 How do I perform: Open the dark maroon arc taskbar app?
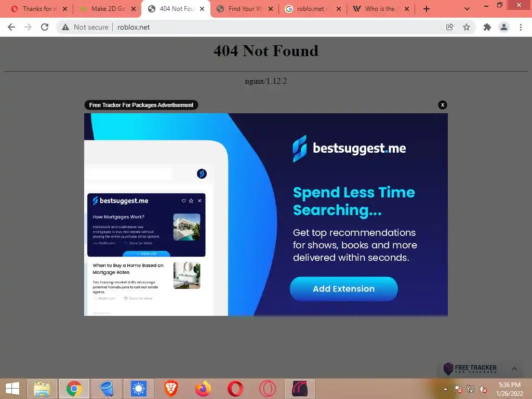tap(300, 389)
